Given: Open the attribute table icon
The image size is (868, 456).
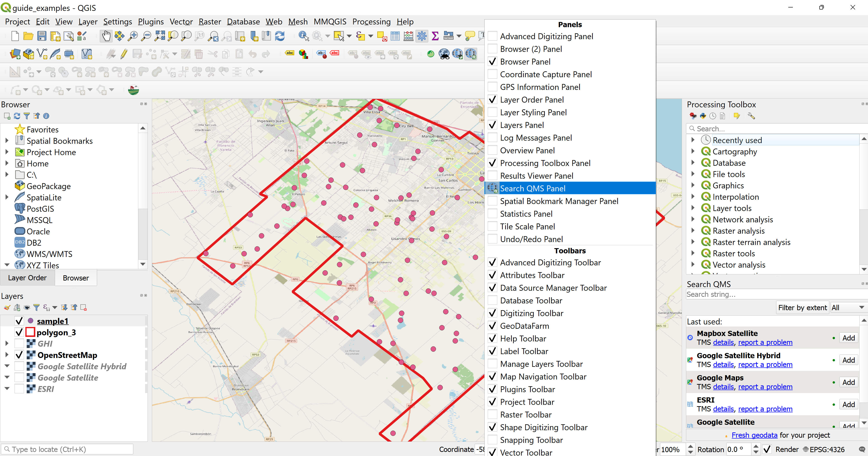Looking at the screenshot, I should point(395,36).
